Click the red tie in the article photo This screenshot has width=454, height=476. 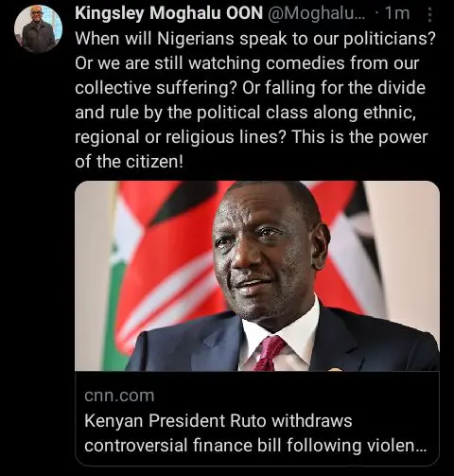click(x=270, y=353)
